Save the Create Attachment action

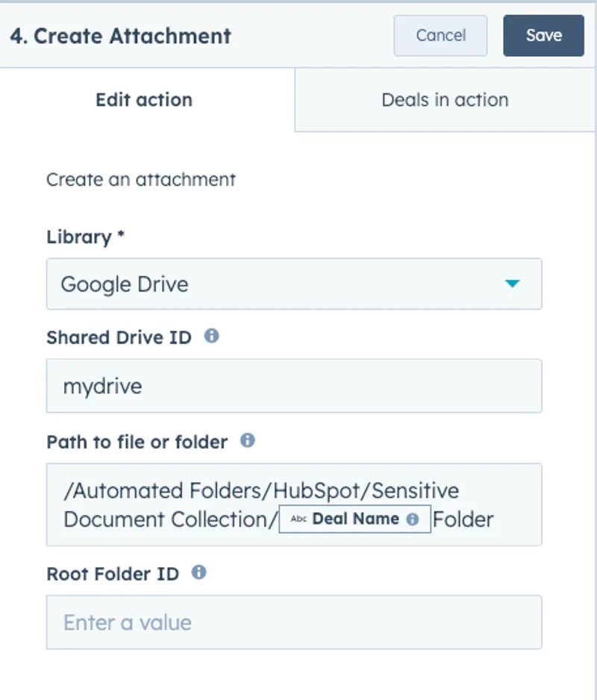543,35
